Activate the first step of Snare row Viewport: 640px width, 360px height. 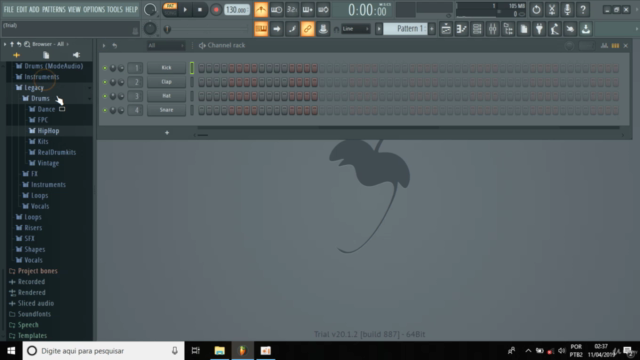click(201, 110)
